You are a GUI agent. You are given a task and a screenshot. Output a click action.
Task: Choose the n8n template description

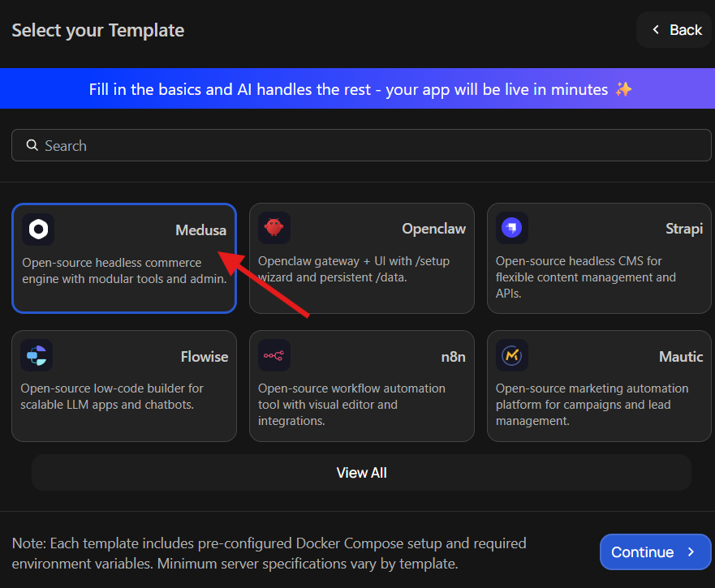coord(351,405)
